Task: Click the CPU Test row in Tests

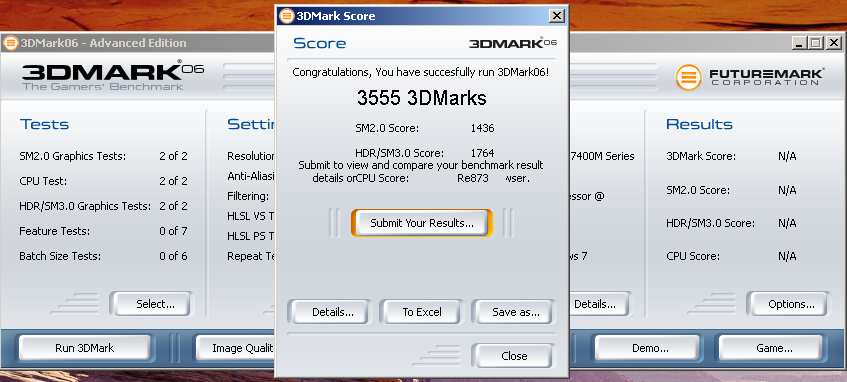Action: (103, 181)
